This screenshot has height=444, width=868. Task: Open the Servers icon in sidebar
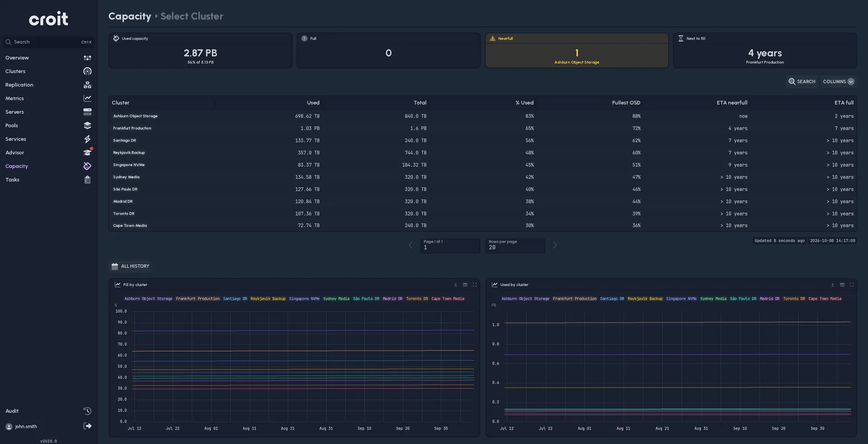coord(87,112)
